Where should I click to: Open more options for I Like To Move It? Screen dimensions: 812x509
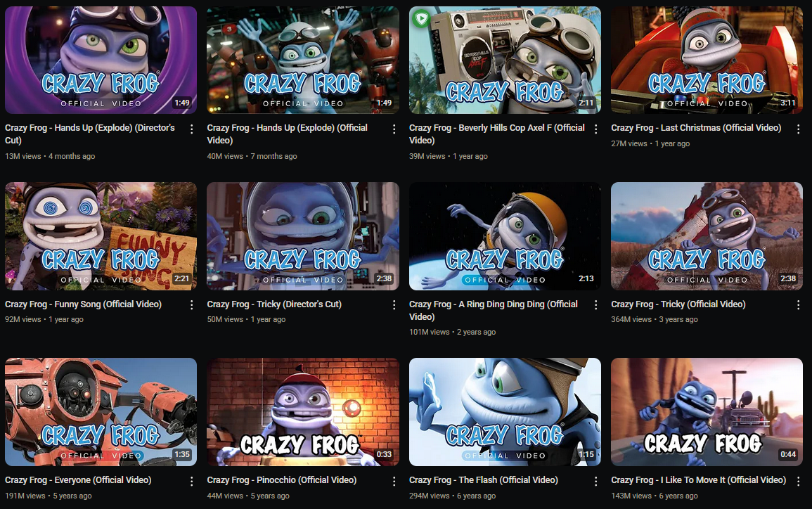798,481
